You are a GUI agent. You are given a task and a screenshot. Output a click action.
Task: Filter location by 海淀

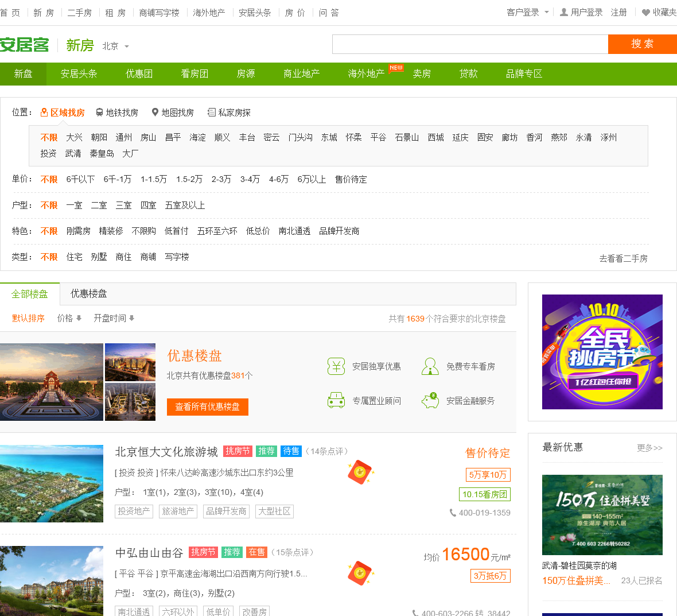[x=197, y=137]
